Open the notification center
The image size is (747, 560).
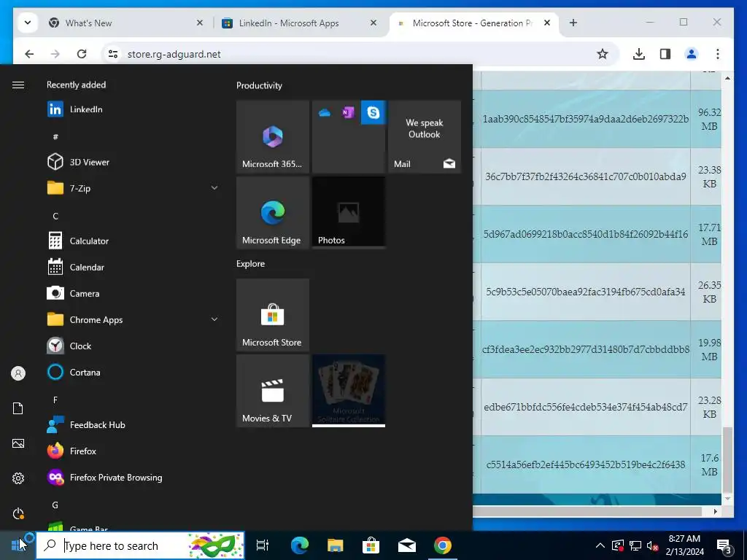click(x=724, y=545)
